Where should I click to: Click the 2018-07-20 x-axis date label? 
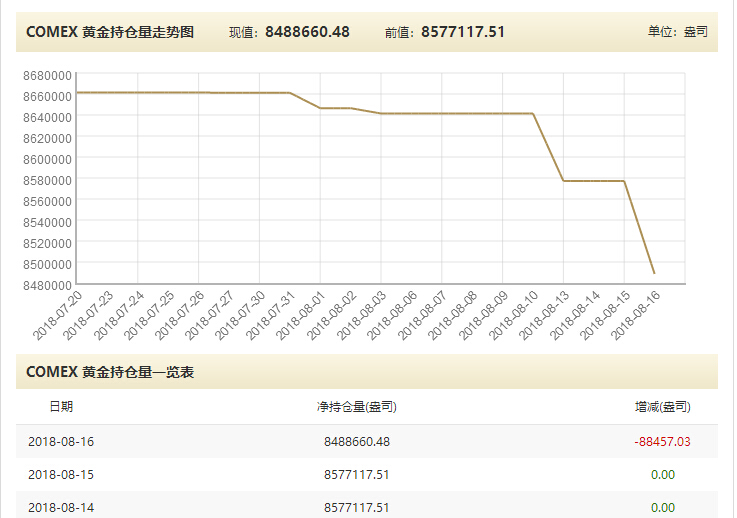coord(57,315)
